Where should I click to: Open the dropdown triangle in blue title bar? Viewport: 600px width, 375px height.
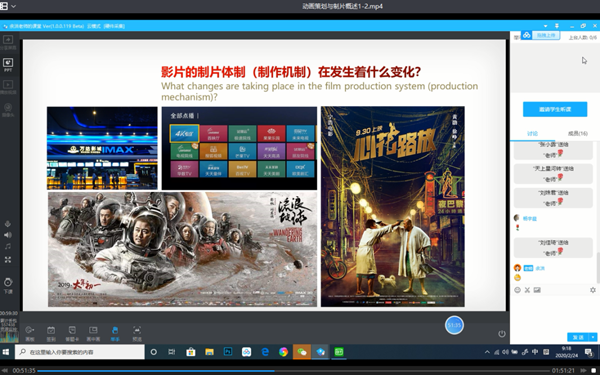point(545,26)
